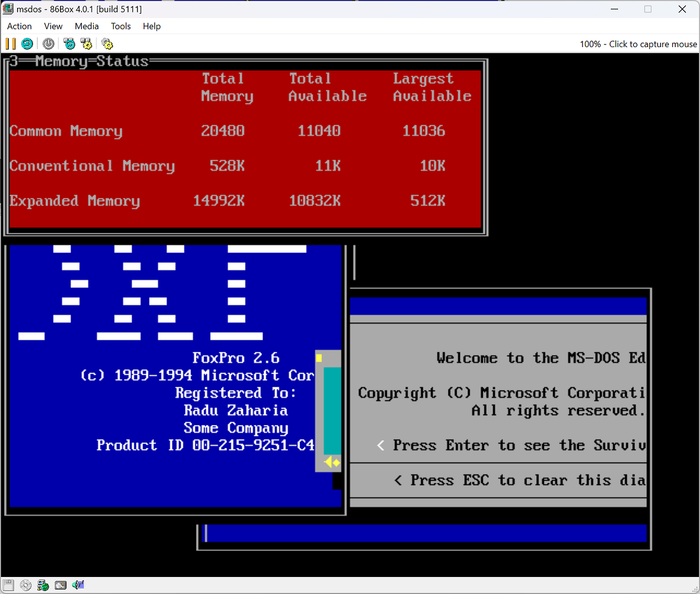Click the value '14992K'
Viewport: 700px width, 594px height.
218,201
